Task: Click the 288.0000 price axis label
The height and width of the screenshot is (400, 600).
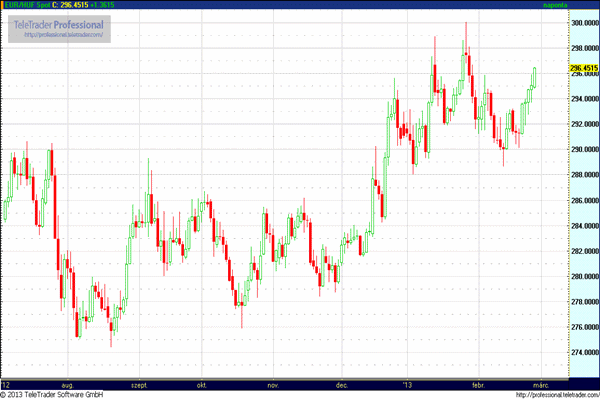Action: (582, 175)
